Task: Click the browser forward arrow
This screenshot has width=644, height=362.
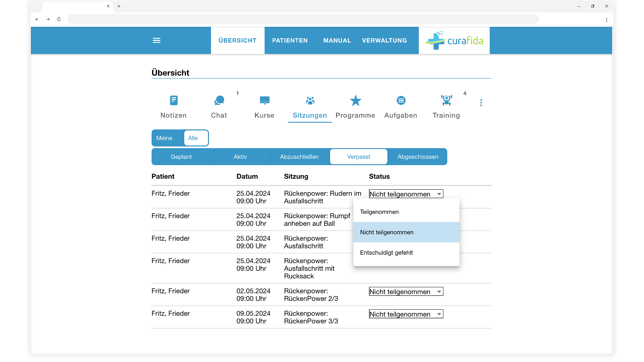Action: pyautogui.click(x=48, y=19)
